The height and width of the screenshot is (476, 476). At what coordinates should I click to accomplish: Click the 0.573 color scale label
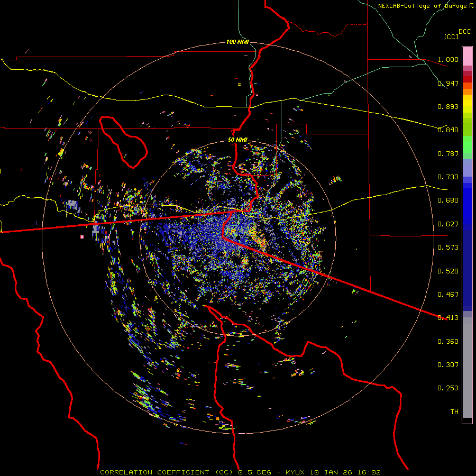point(448,248)
